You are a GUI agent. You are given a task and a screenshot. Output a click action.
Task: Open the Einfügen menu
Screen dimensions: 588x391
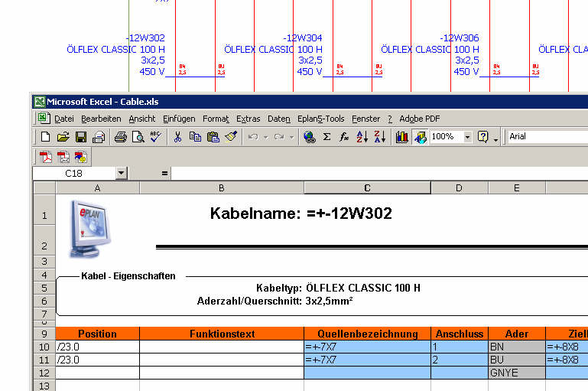(x=179, y=119)
